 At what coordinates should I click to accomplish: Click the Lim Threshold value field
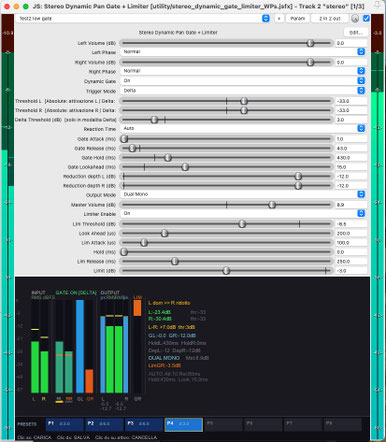(351, 224)
